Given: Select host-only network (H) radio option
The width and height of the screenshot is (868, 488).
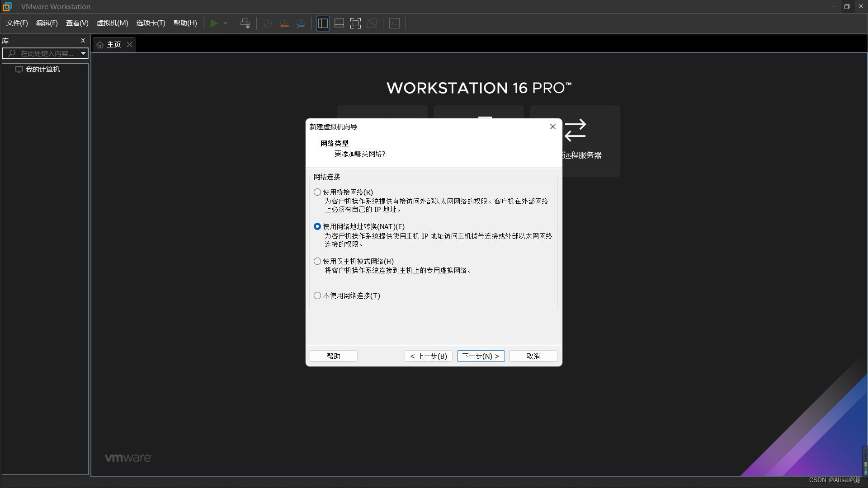Looking at the screenshot, I should pyautogui.click(x=317, y=261).
